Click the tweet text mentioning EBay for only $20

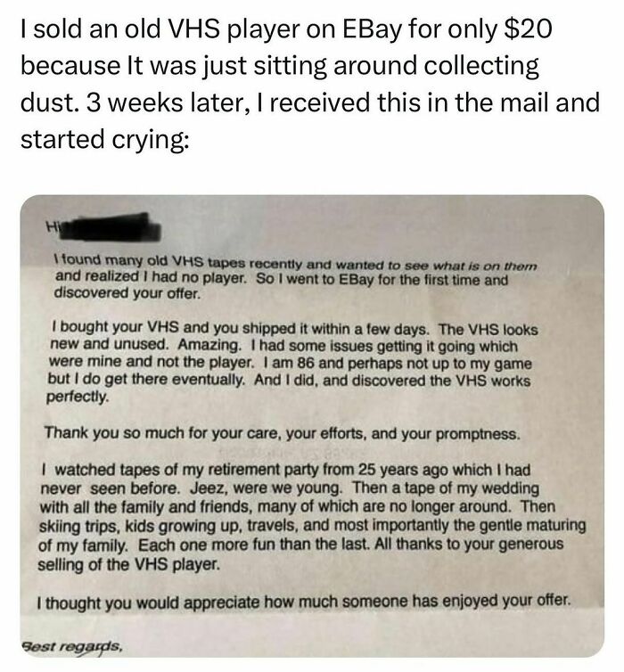click(286, 29)
